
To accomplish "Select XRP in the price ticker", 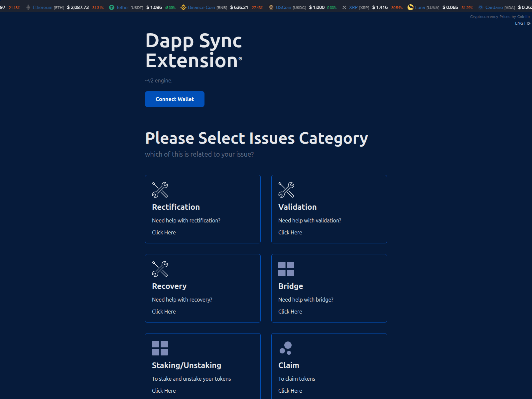I will [x=353, y=7].
